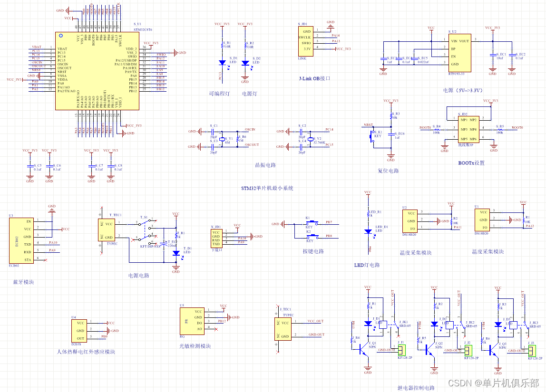
Task: Click the S_D2 power LED symbol
Action: [x=245, y=63]
